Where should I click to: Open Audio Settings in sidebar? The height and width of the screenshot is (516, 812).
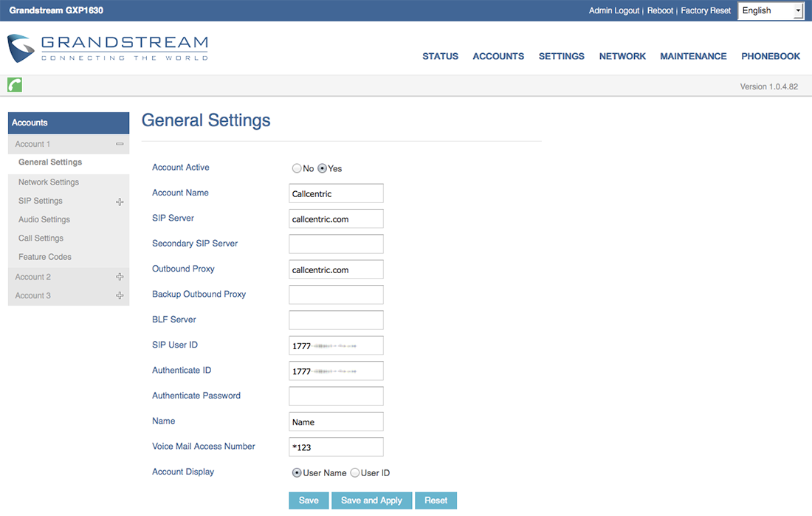tap(44, 219)
